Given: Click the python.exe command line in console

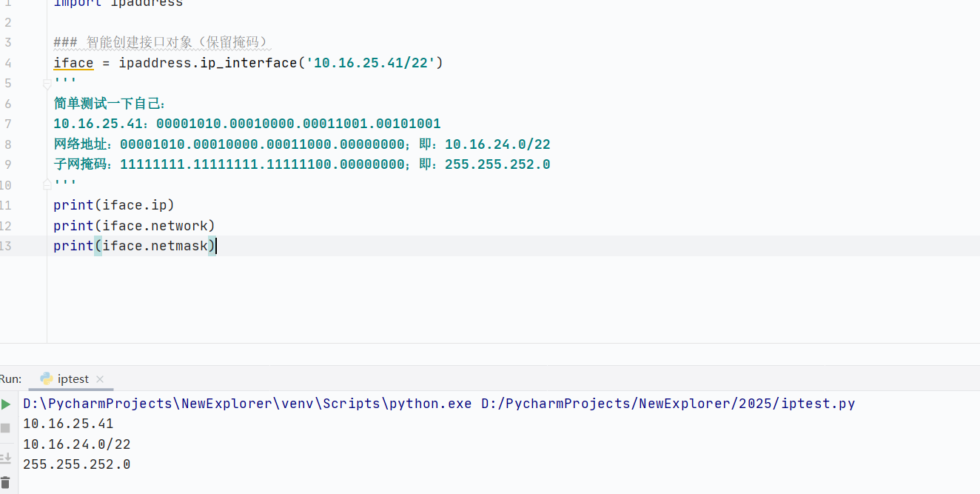Looking at the screenshot, I should coord(438,404).
